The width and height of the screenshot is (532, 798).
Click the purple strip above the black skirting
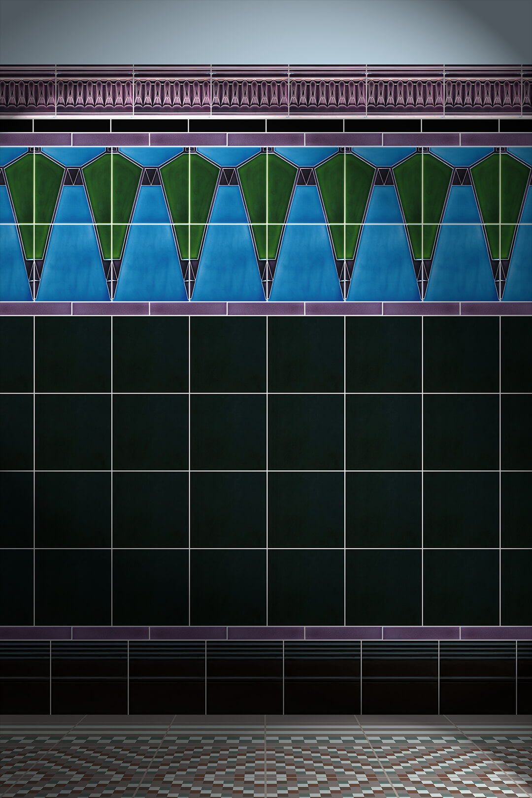tap(266, 633)
